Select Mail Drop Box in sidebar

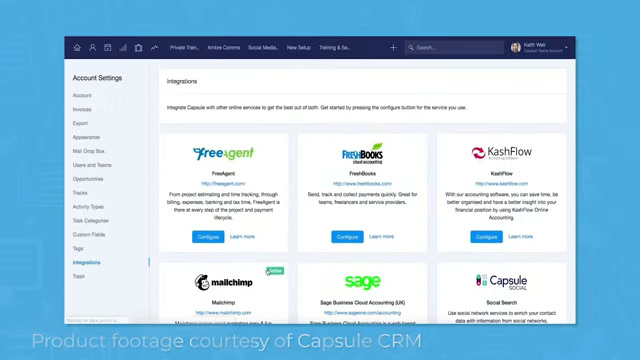[89, 151]
